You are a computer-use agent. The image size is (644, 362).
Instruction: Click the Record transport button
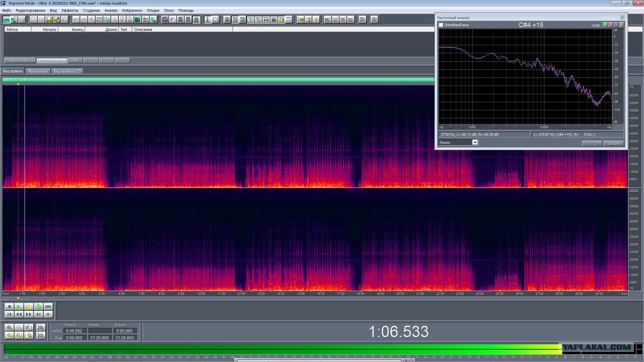[x=48, y=314]
